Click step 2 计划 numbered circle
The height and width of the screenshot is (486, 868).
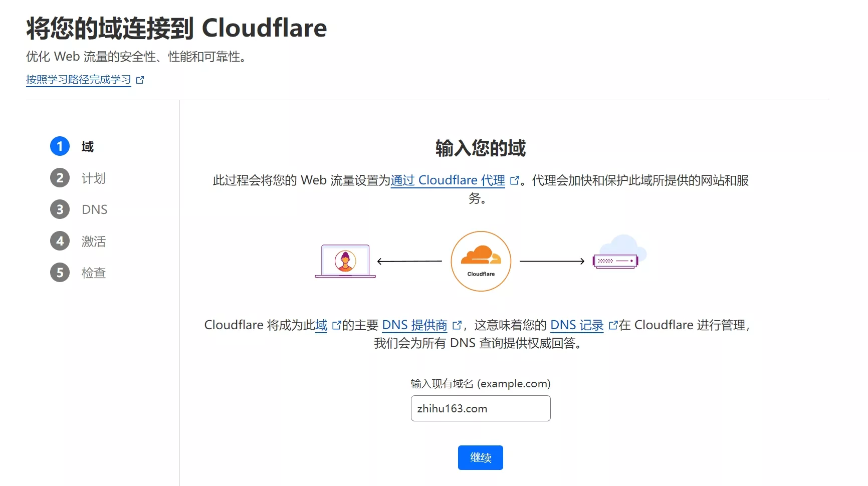(x=60, y=177)
